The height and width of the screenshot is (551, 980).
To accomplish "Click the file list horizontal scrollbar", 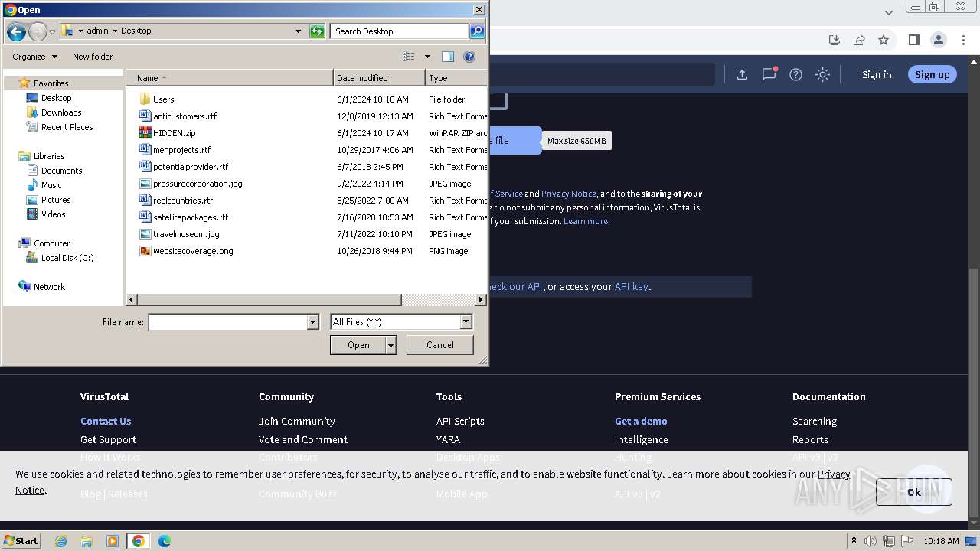I will click(x=268, y=300).
